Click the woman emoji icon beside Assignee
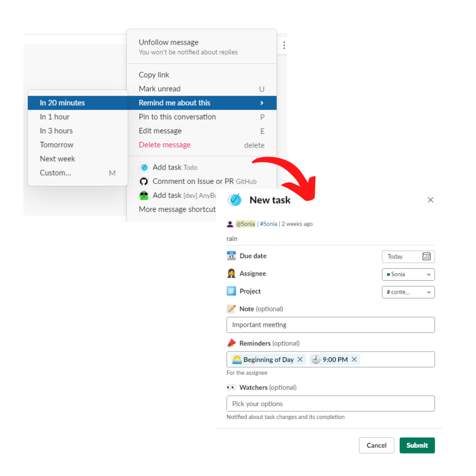 pyautogui.click(x=231, y=273)
